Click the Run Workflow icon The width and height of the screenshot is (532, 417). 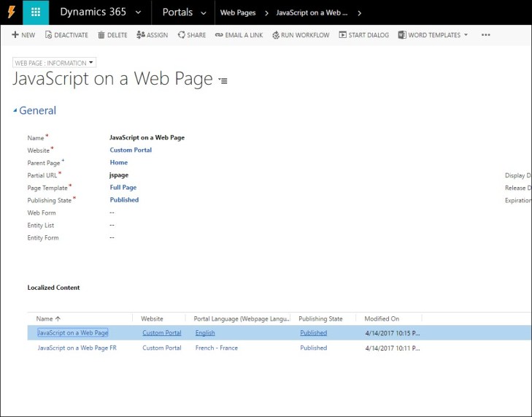(x=276, y=35)
